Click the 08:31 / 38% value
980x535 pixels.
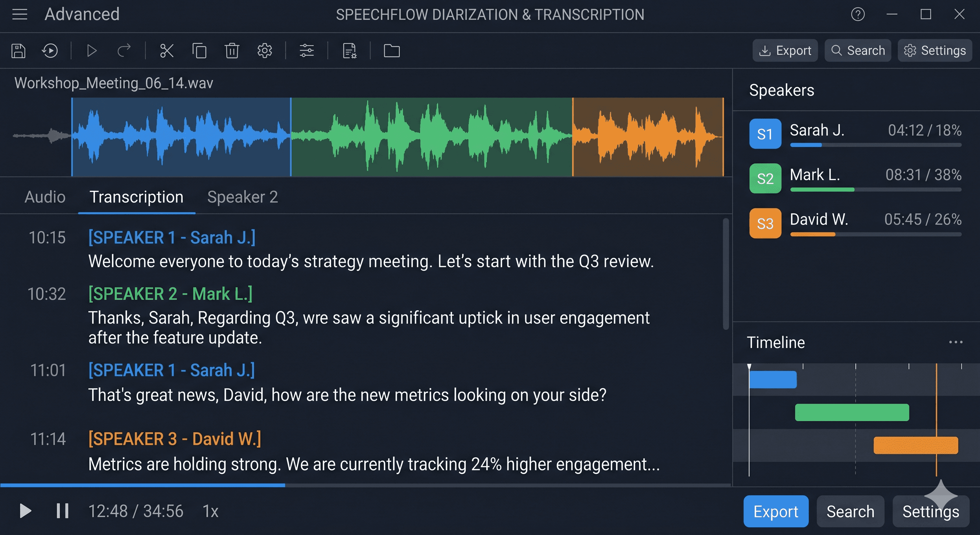923,175
